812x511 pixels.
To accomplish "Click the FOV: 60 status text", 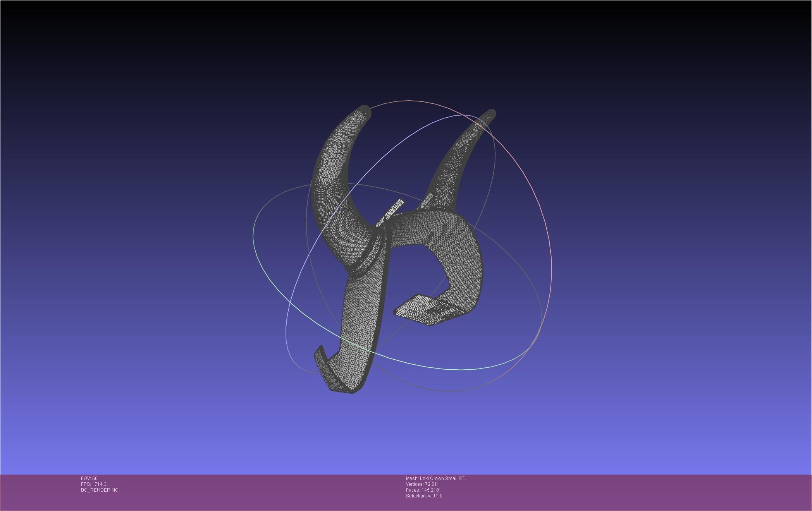I will point(89,478).
